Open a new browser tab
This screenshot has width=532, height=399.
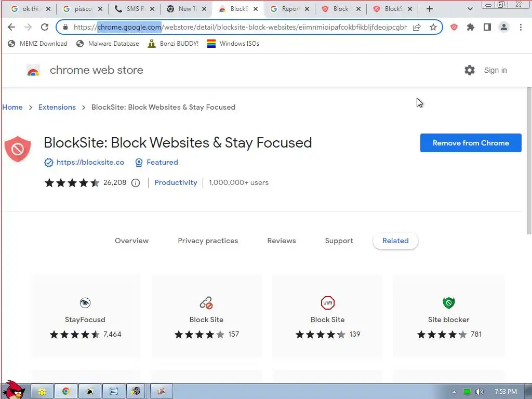click(x=430, y=9)
